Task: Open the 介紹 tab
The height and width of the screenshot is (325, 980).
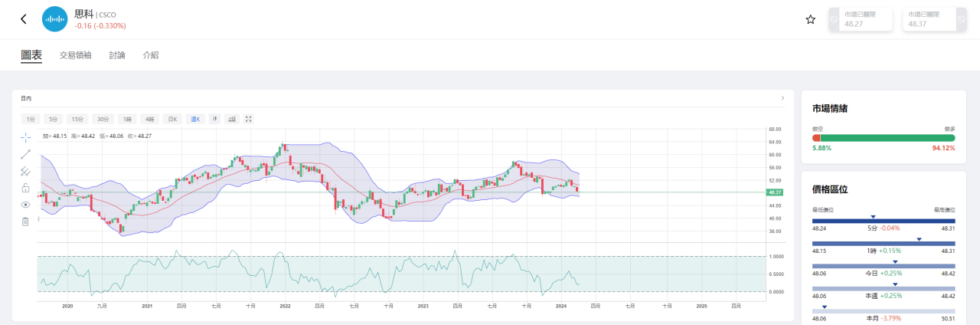Action: [x=151, y=55]
